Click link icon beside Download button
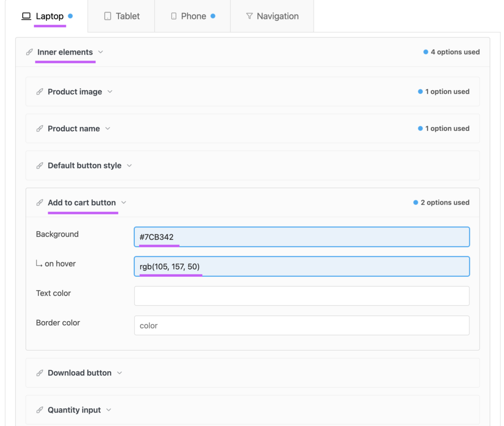Viewport: 504px width, 426px height. pyautogui.click(x=39, y=373)
